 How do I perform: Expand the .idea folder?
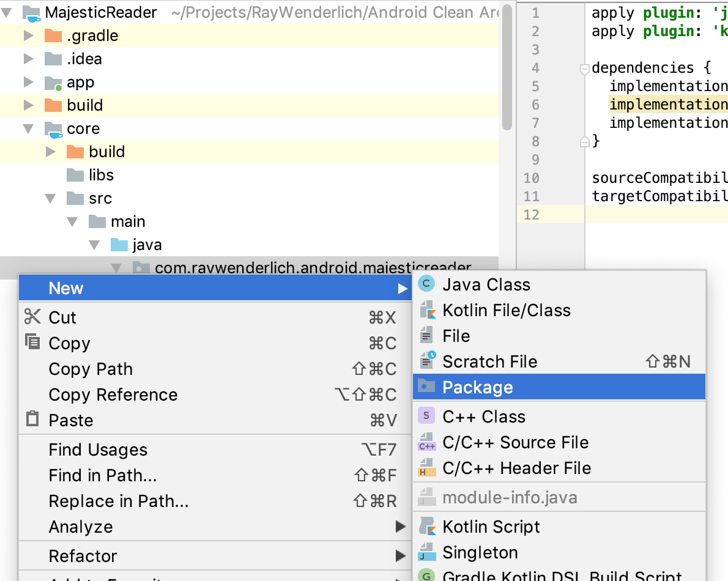click(29, 59)
